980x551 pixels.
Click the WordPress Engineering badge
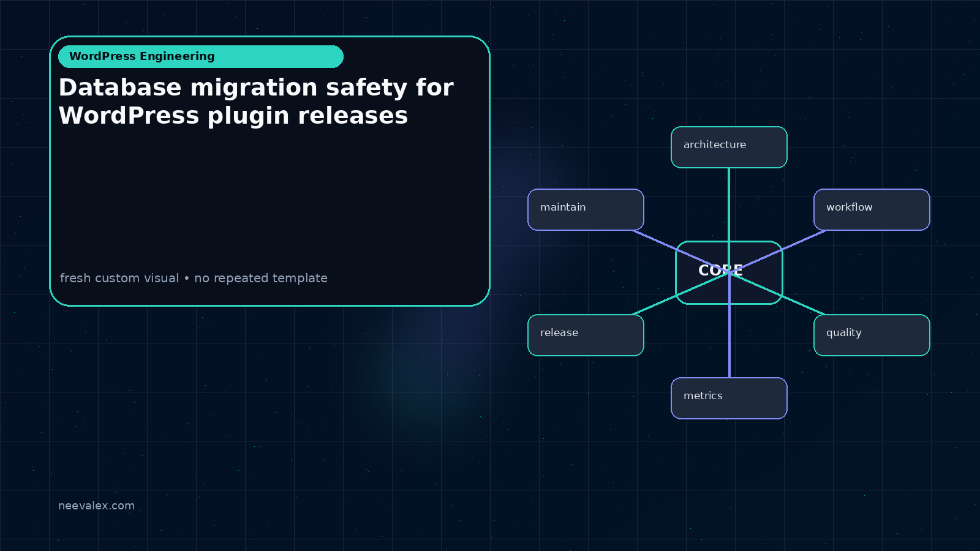pos(201,56)
